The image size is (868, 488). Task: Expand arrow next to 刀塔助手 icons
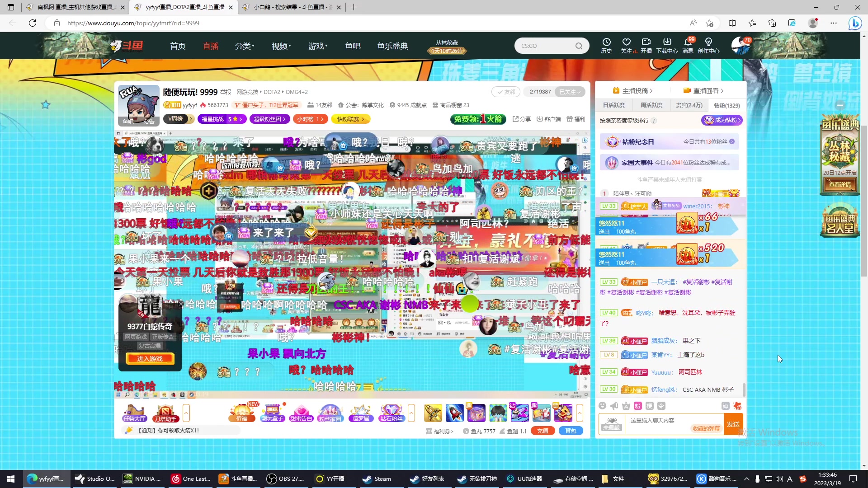click(x=186, y=413)
